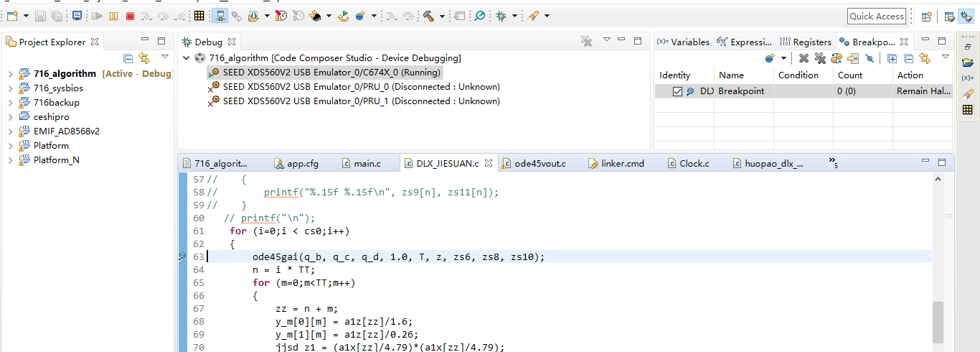Click the search magnifier toolbar icon
The height and width of the screenshot is (352, 980).
click(479, 16)
